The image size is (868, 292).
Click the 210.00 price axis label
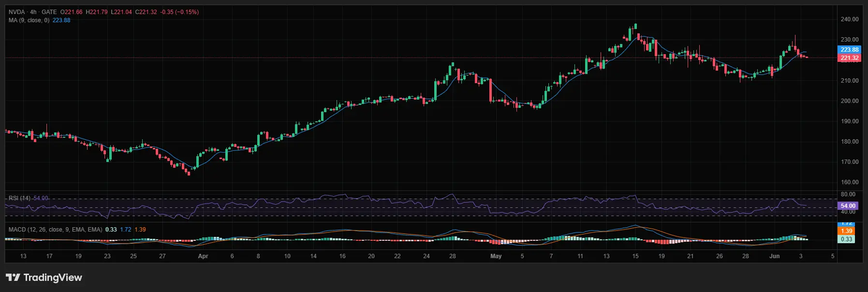point(850,81)
